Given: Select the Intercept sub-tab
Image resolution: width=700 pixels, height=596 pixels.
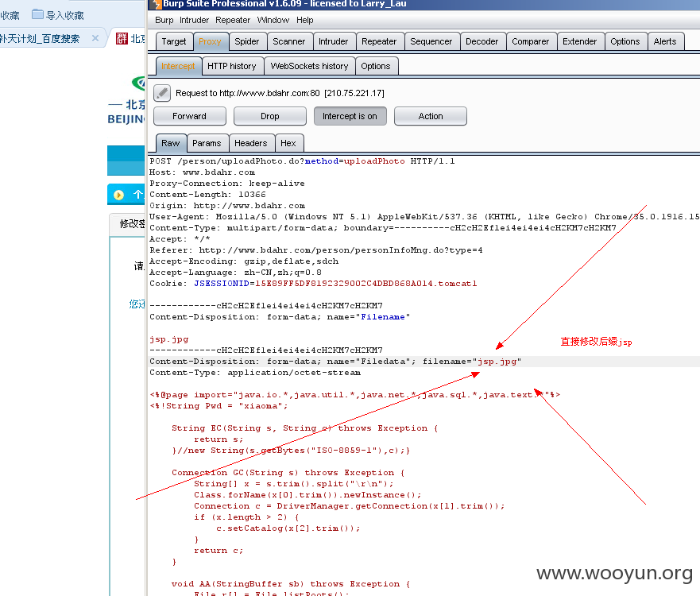Looking at the screenshot, I should pyautogui.click(x=178, y=66).
